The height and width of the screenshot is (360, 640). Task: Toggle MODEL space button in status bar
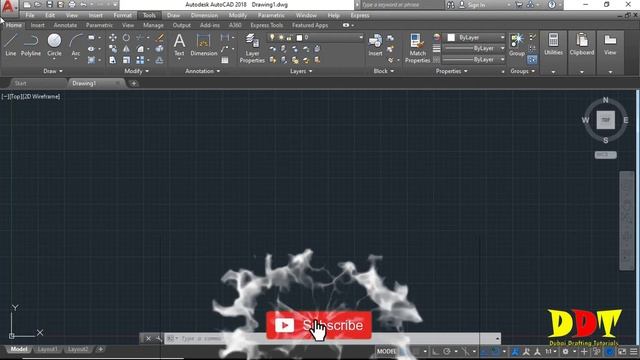[x=386, y=351]
